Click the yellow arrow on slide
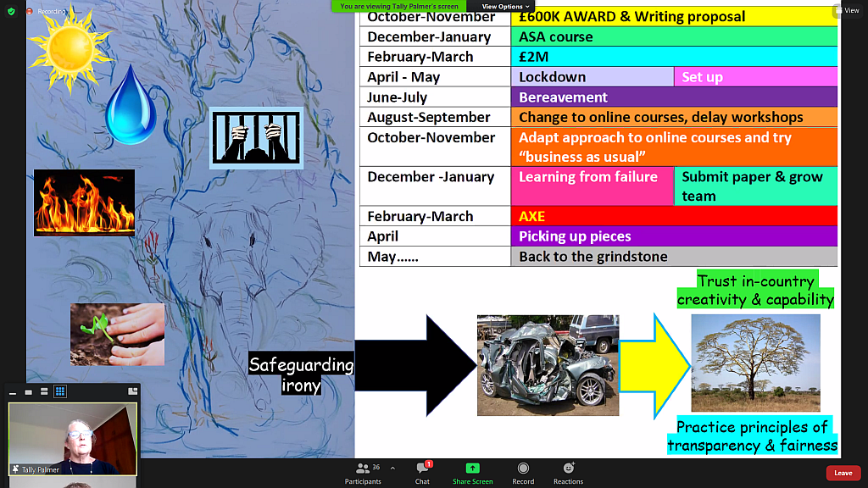This screenshot has height=488, width=868. click(655, 366)
